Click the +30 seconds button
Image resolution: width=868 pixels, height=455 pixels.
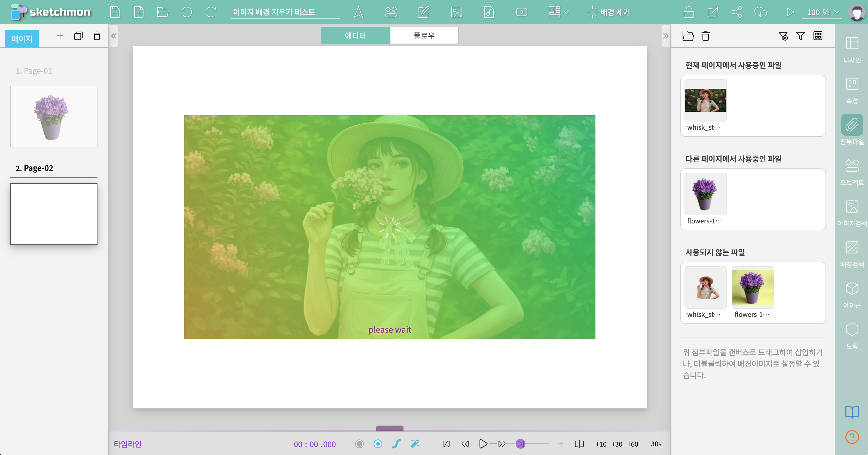[617, 444]
